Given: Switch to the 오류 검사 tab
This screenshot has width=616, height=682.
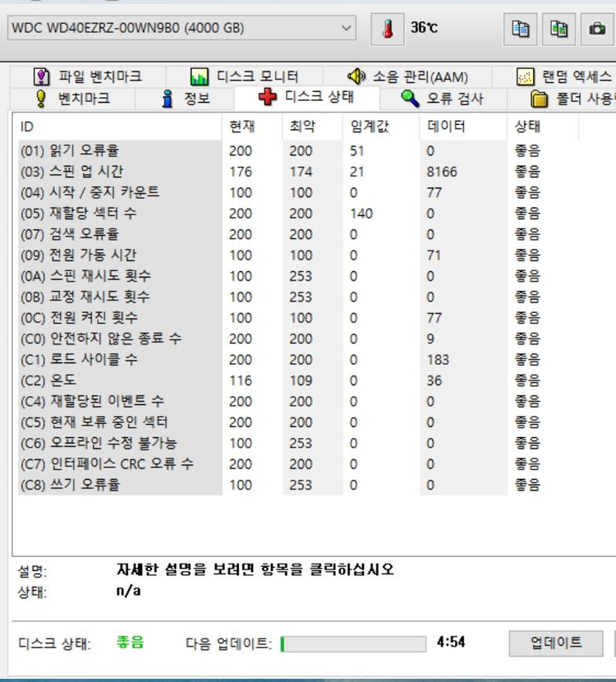Looking at the screenshot, I should 443,99.
